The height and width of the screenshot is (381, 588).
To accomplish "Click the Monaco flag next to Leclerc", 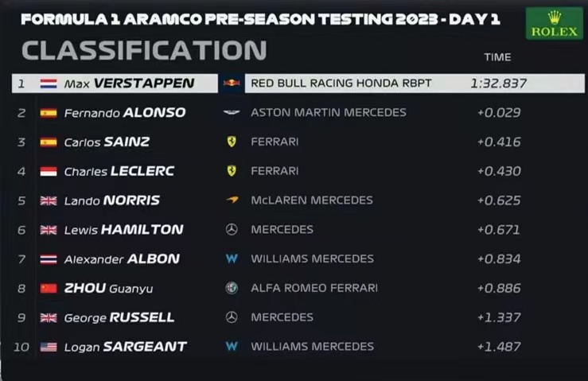I will point(49,171).
